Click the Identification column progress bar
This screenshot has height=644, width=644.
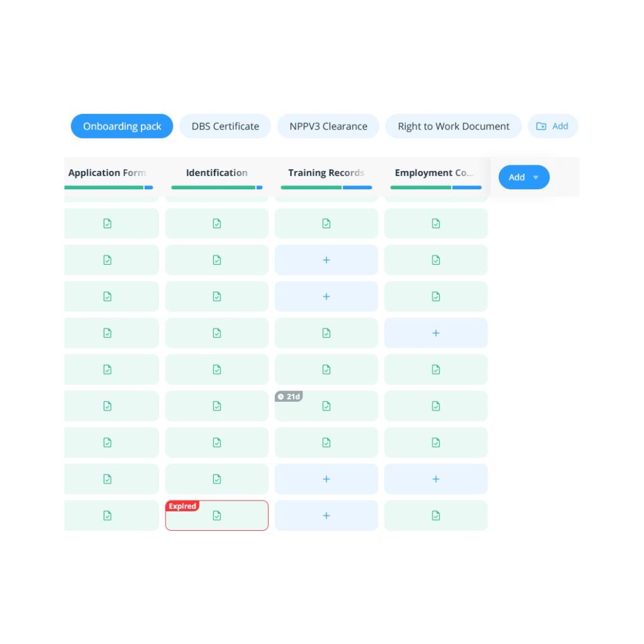(x=217, y=187)
